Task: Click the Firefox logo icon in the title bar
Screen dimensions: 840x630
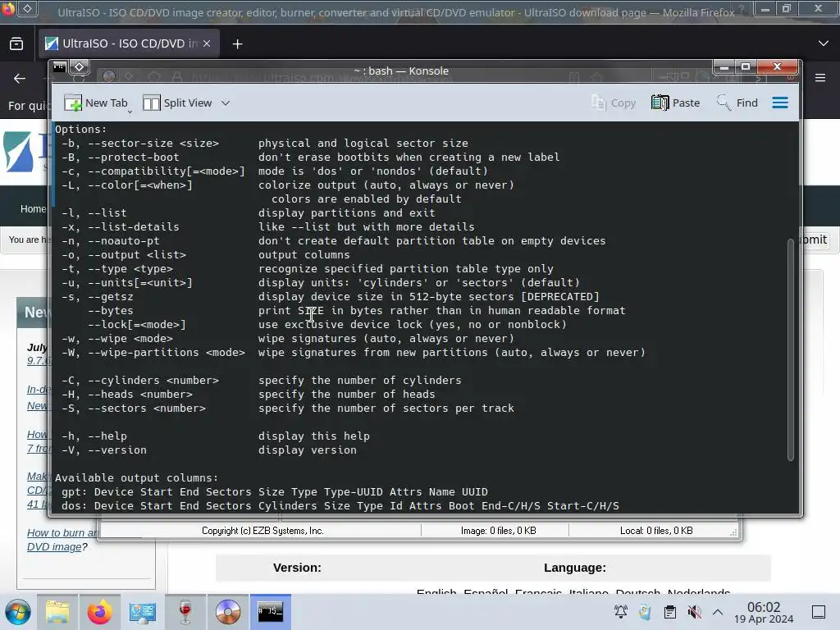Action: (7, 8)
